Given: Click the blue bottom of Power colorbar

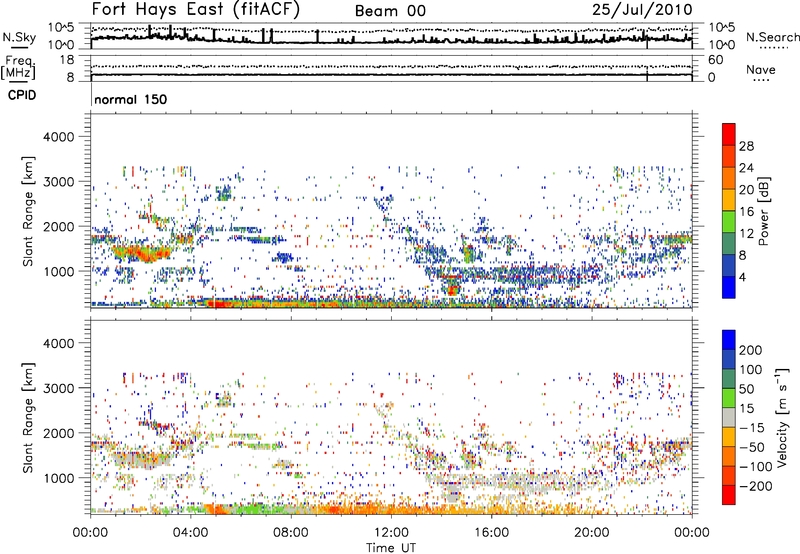Looking at the screenshot, I should 729,287.
